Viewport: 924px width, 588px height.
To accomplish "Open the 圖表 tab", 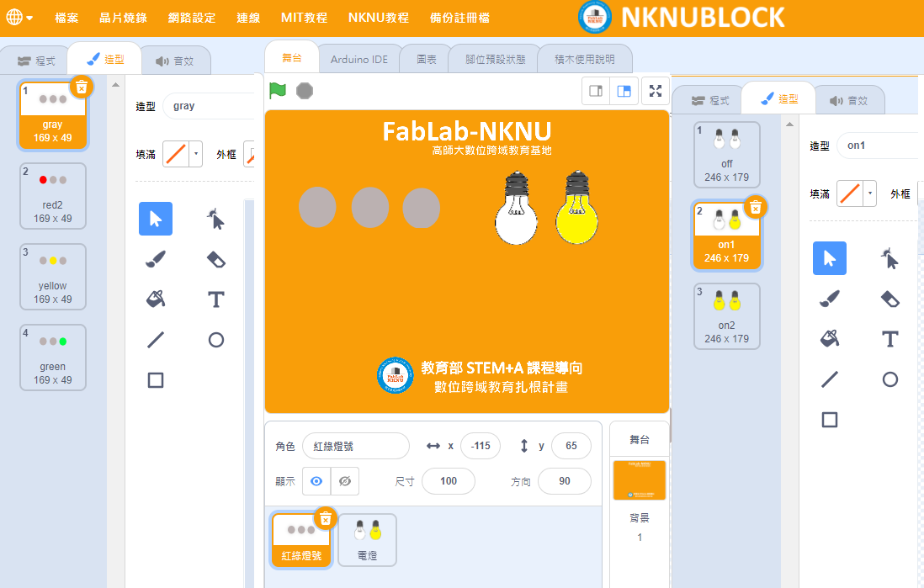I will 426,59.
